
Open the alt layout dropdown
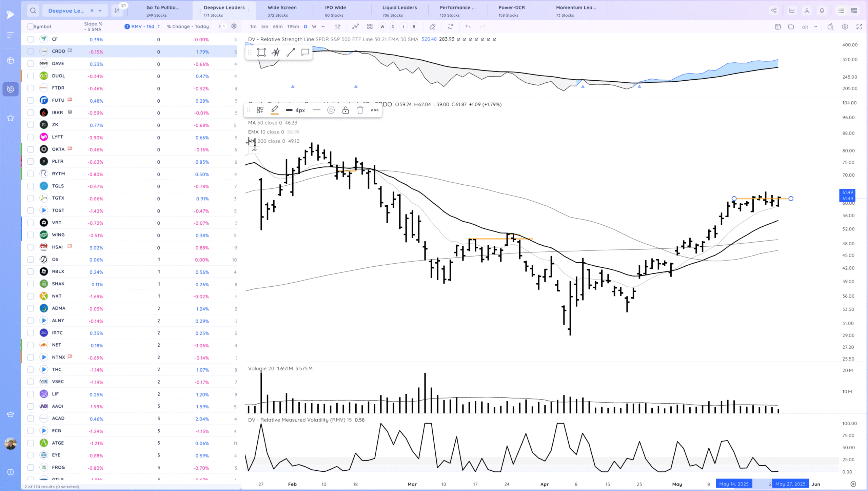point(815,26)
